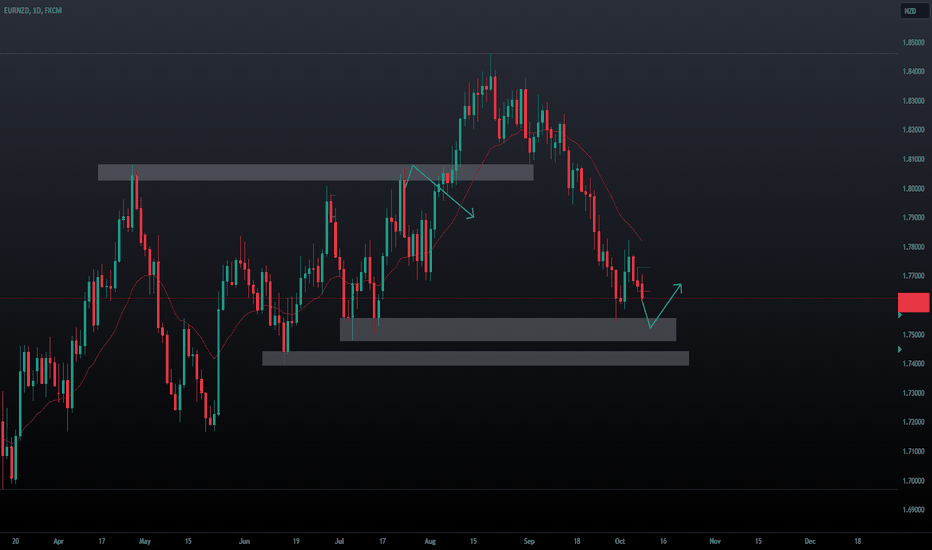932x550 pixels.
Task: Select the 1.75000 price axis label
Action: (914, 335)
